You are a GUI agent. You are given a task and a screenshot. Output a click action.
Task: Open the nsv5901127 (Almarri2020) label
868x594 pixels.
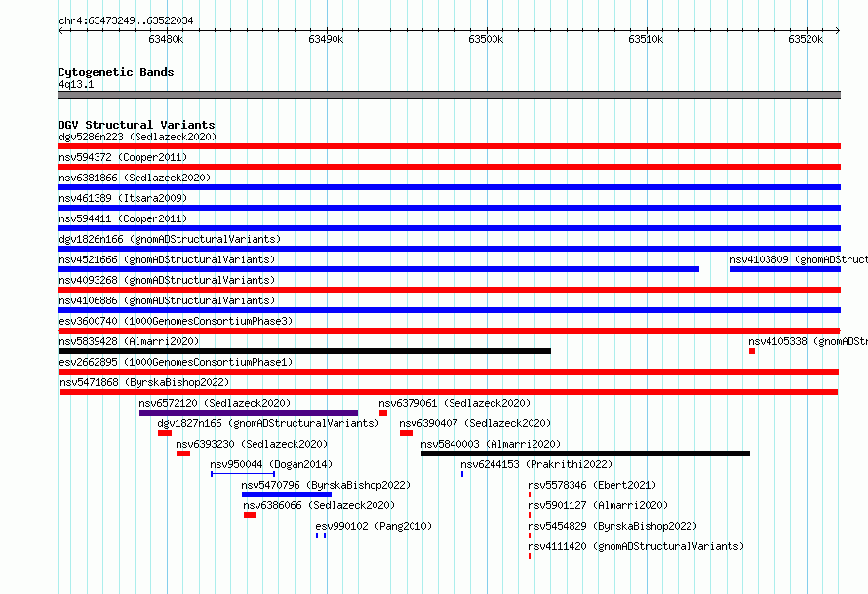coord(598,505)
